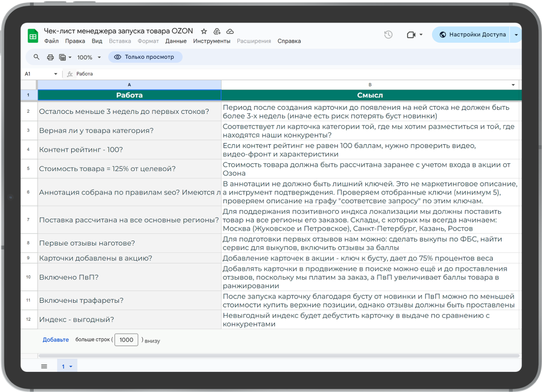Click the 'Только просмотр' view-only pill
This screenshot has height=392, width=542.
click(x=145, y=57)
